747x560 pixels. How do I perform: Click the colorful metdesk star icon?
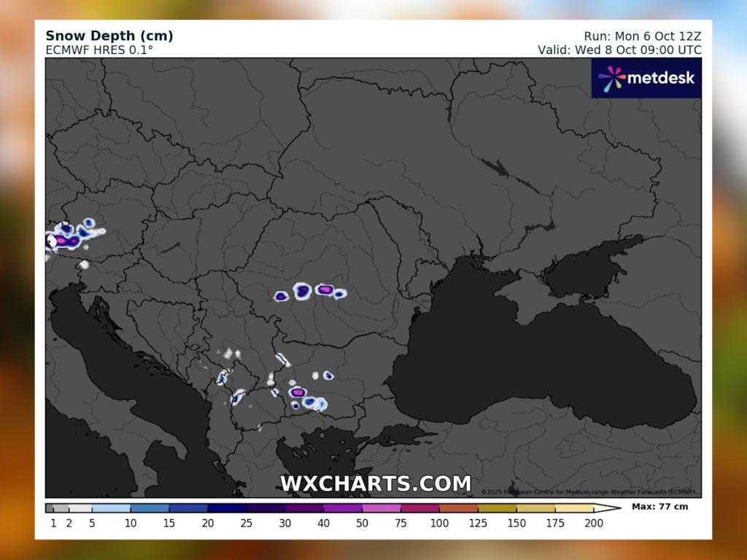pos(611,78)
